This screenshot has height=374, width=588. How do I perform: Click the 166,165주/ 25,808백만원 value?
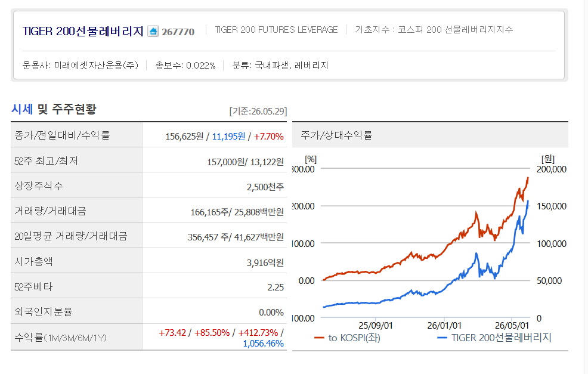pyautogui.click(x=237, y=212)
